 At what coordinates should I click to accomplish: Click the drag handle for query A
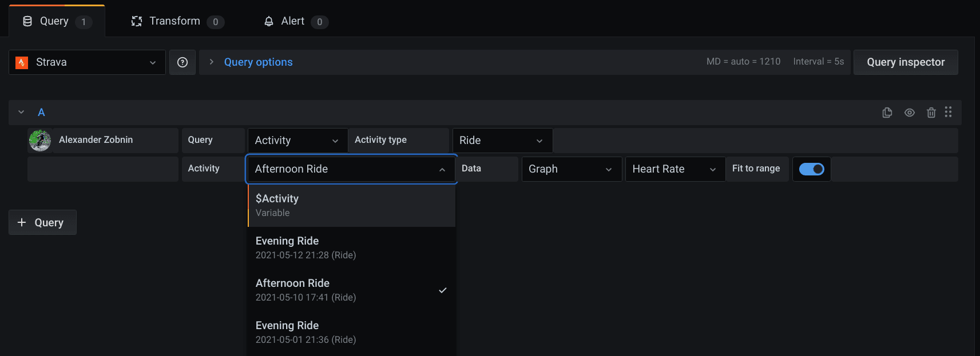949,112
